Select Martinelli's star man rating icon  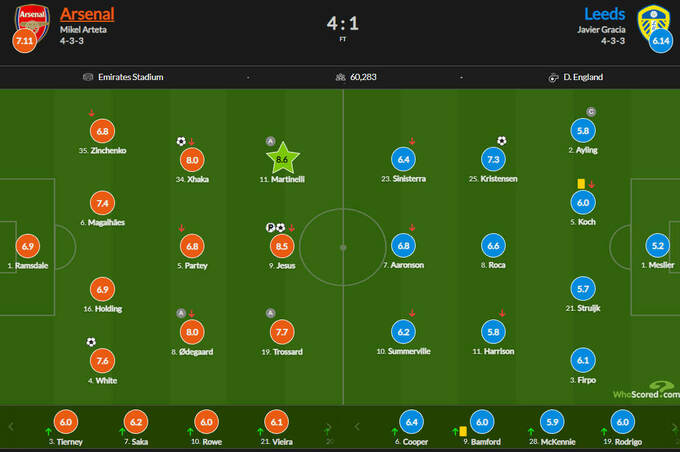(282, 158)
